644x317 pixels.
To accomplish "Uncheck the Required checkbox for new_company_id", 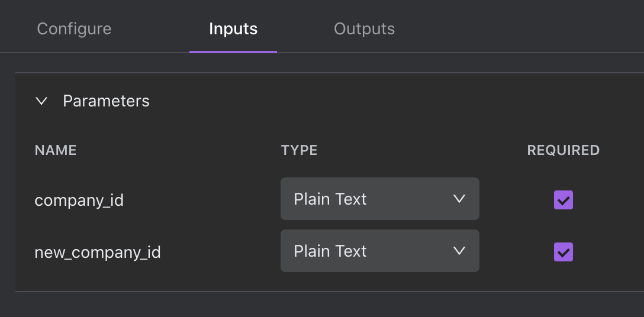I will (x=563, y=253).
